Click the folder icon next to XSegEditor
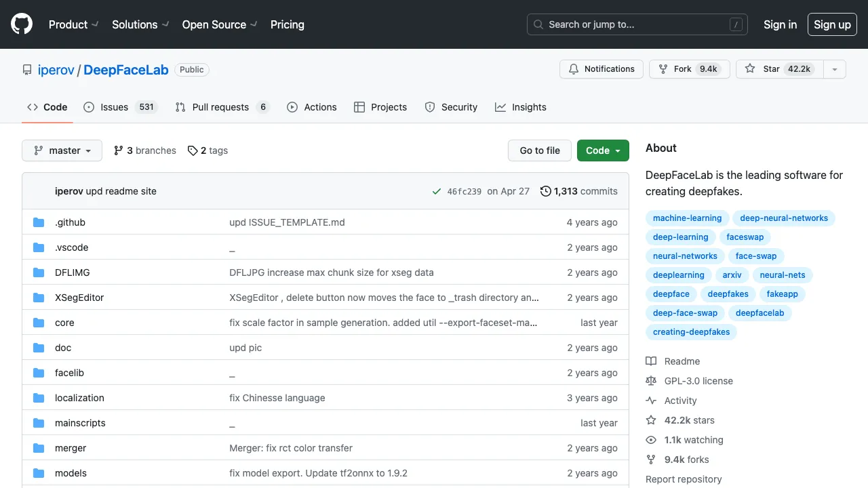868x488 pixels. (39, 298)
